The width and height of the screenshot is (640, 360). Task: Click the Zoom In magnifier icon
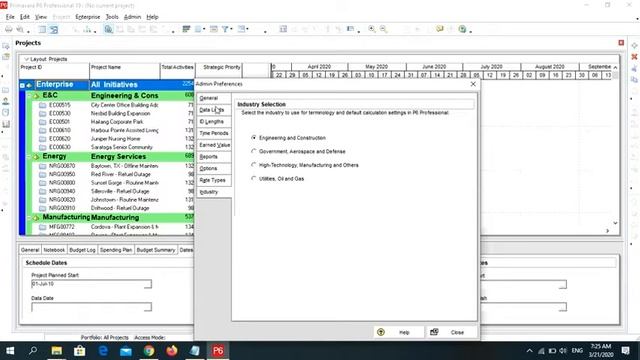(x=371, y=29)
